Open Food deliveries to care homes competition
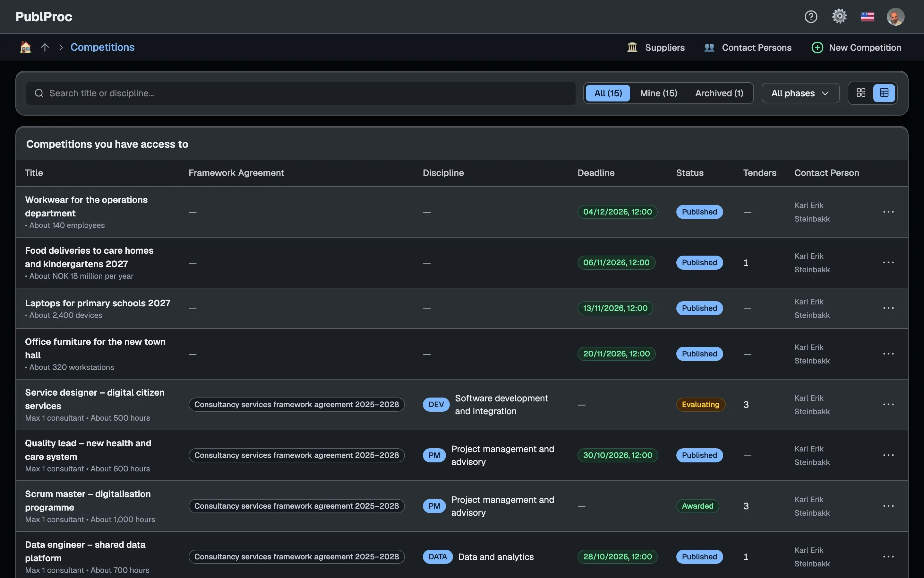Image resolution: width=924 pixels, height=578 pixels. (x=89, y=257)
